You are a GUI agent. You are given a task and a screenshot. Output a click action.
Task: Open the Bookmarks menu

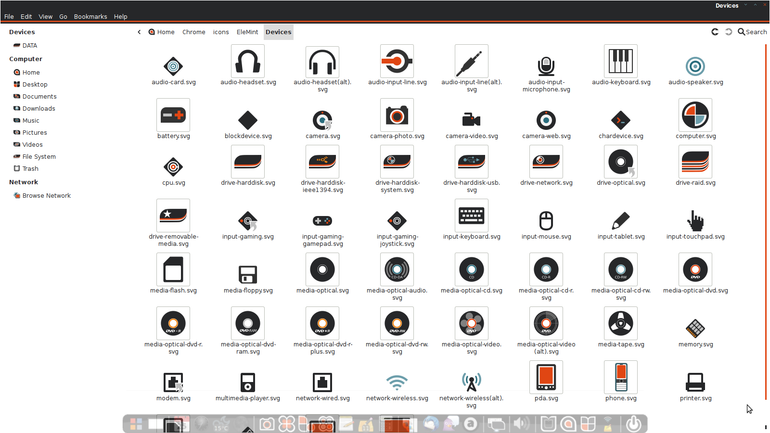90,16
